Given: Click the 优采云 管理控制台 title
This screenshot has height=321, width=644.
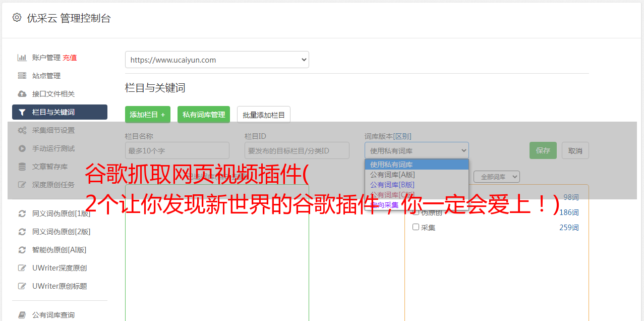Looking at the screenshot, I should click(69, 18).
